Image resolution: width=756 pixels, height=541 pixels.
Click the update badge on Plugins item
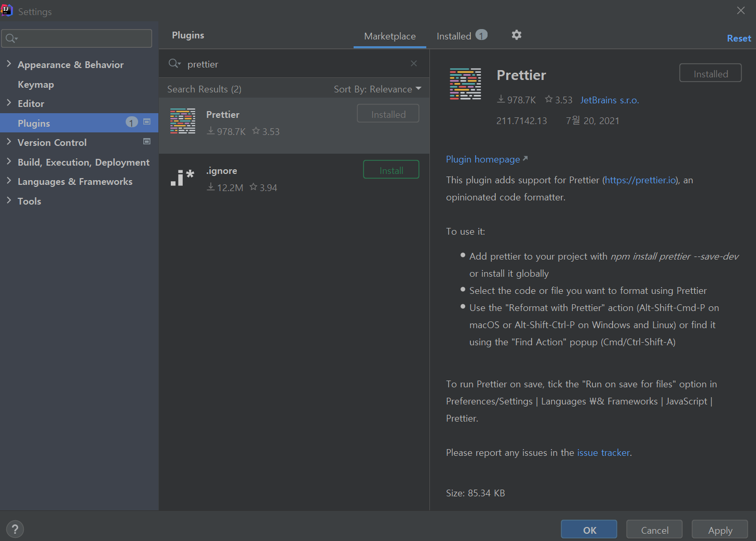(x=132, y=122)
